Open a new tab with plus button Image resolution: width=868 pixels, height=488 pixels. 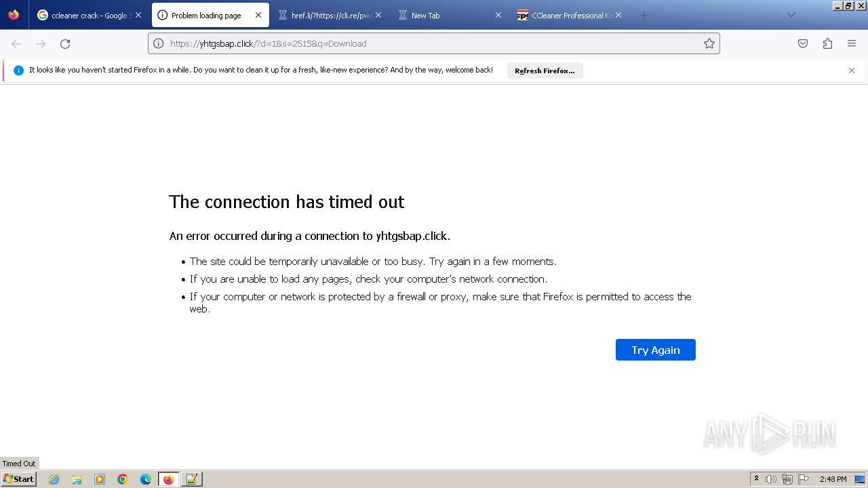click(644, 15)
